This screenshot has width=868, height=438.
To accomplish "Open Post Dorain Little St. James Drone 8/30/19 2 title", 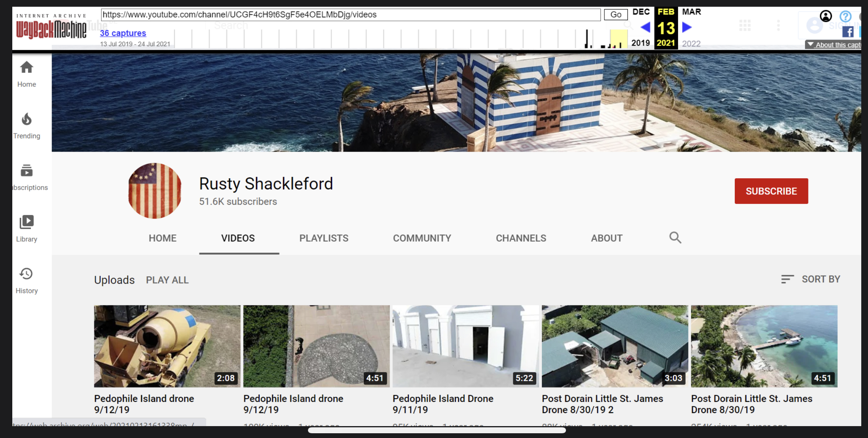I will [602, 404].
